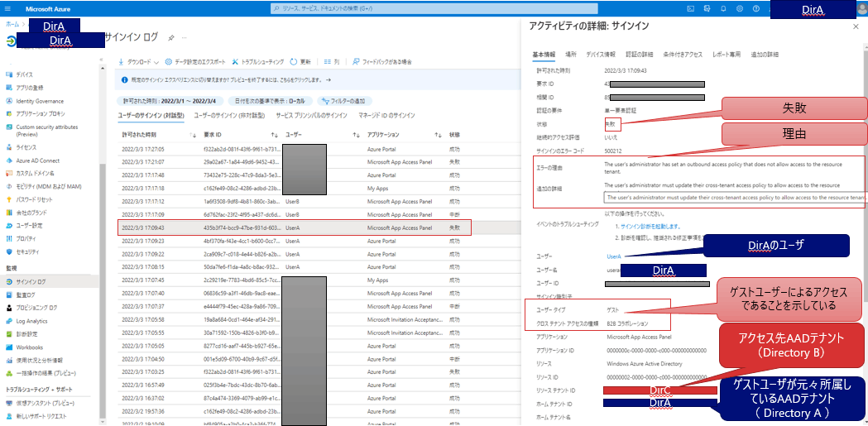
Task: Click フィルターの追加 button
Action: click(x=344, y=101)
